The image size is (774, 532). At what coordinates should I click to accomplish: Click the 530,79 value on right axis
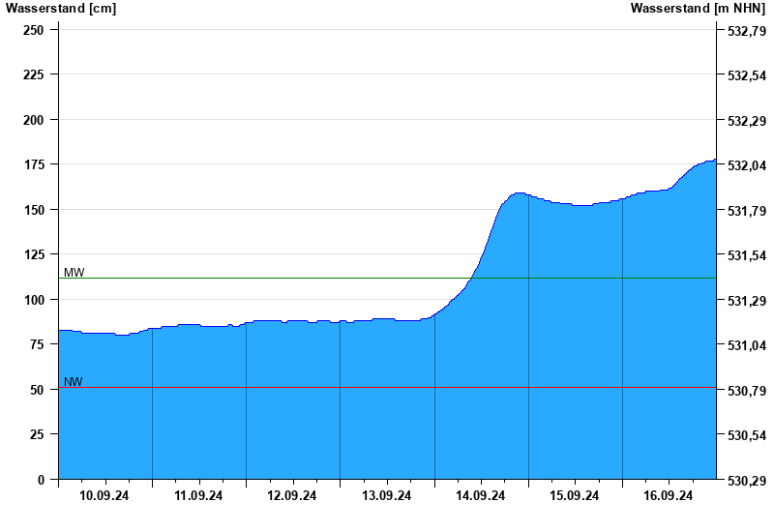coord(747,391)
